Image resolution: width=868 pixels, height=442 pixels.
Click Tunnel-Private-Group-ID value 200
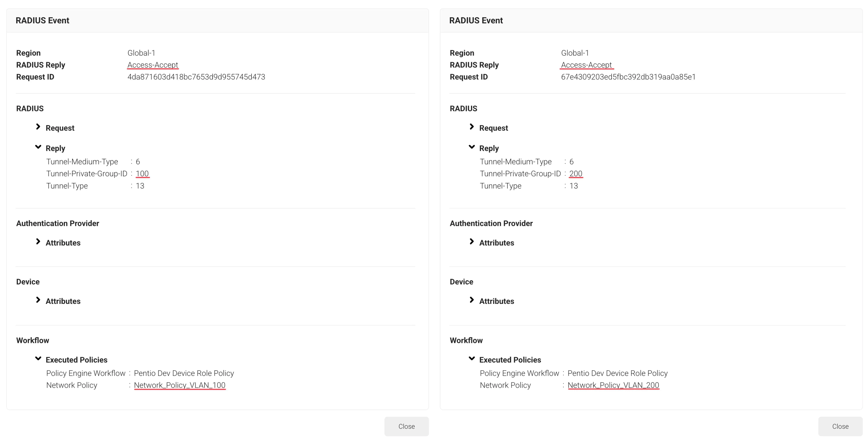(x=576, y=174)
